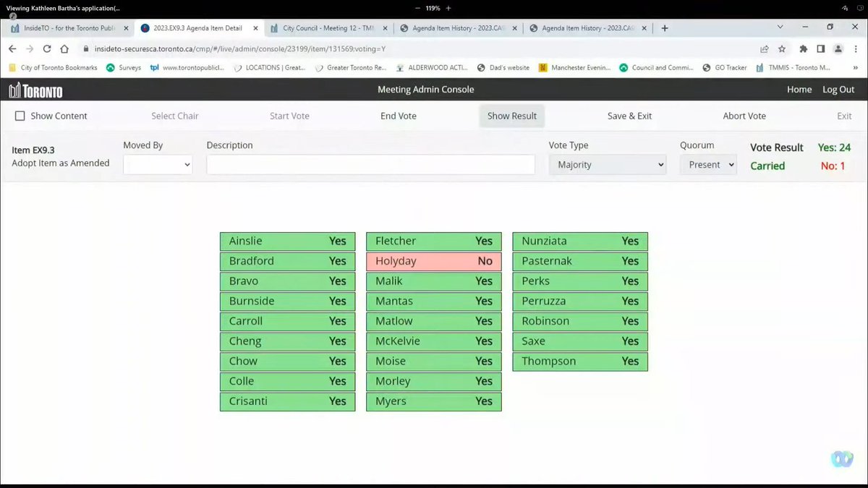Click Abort Vote
Viewport: 868px width, 488px height.
744,116
